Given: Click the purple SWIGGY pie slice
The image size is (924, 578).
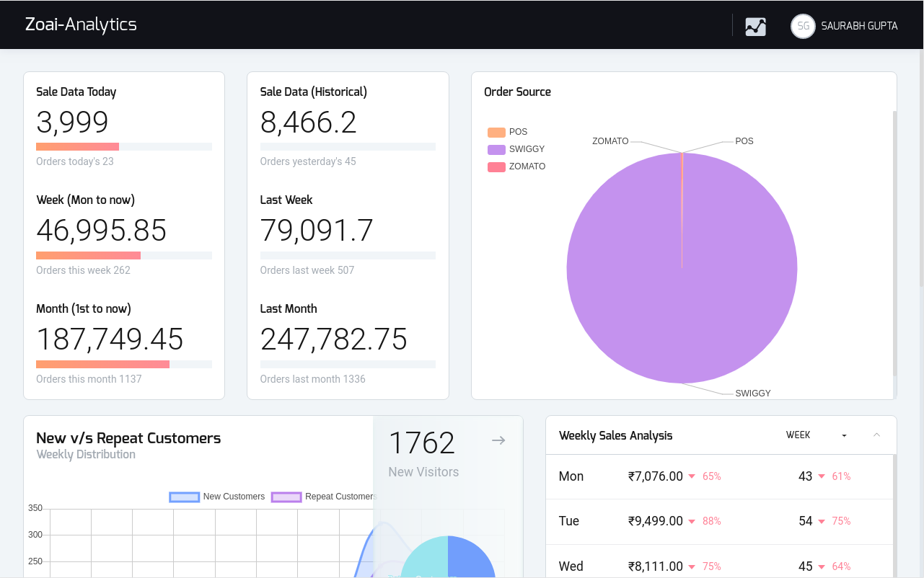Looking at the screenshot, I should pos(682,268).
